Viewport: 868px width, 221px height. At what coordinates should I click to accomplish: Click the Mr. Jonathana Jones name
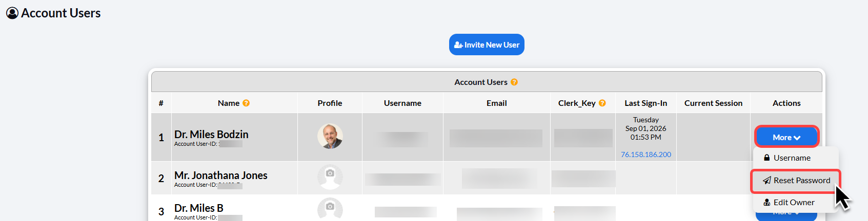pos(221,175)
